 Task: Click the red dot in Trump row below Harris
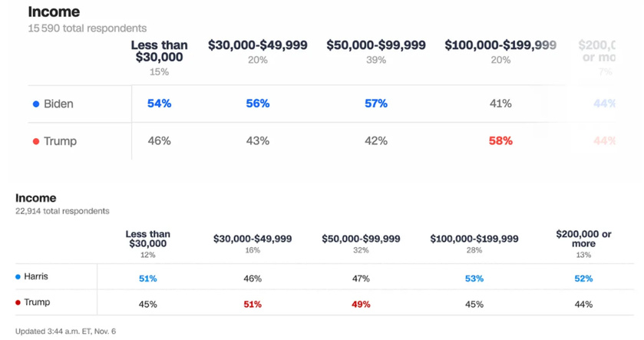(x=18, y=302)
